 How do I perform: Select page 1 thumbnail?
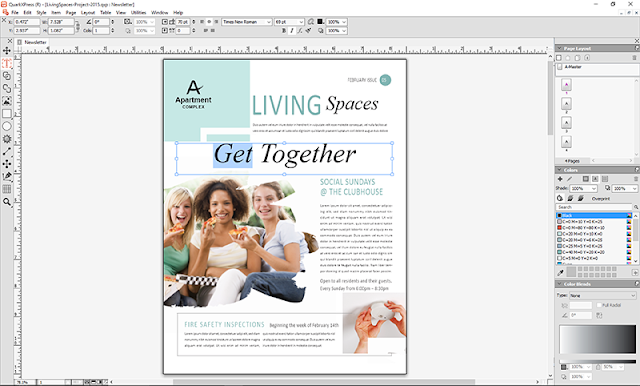(x=566, y=85)
